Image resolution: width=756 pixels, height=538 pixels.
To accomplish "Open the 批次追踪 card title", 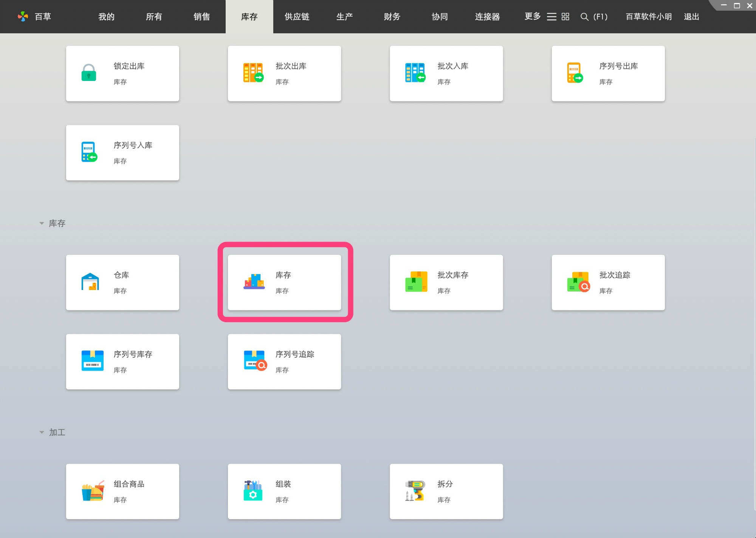I will pos(615,275).
